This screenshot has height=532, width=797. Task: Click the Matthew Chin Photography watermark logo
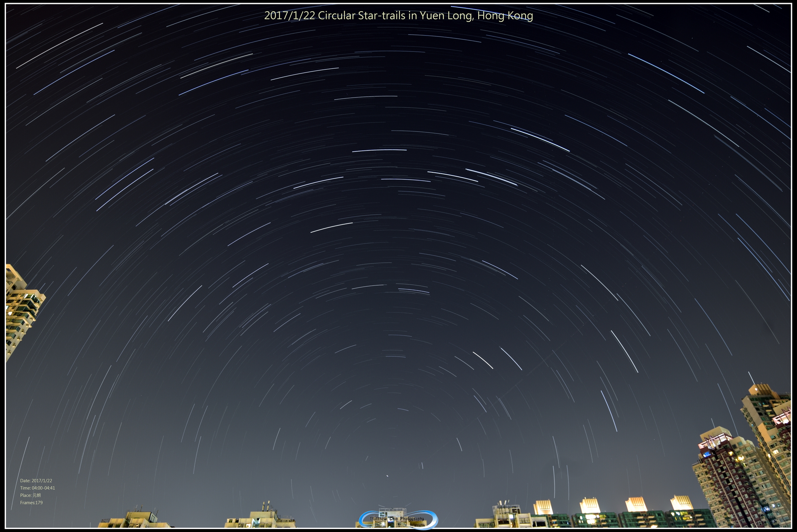[398, 519]
